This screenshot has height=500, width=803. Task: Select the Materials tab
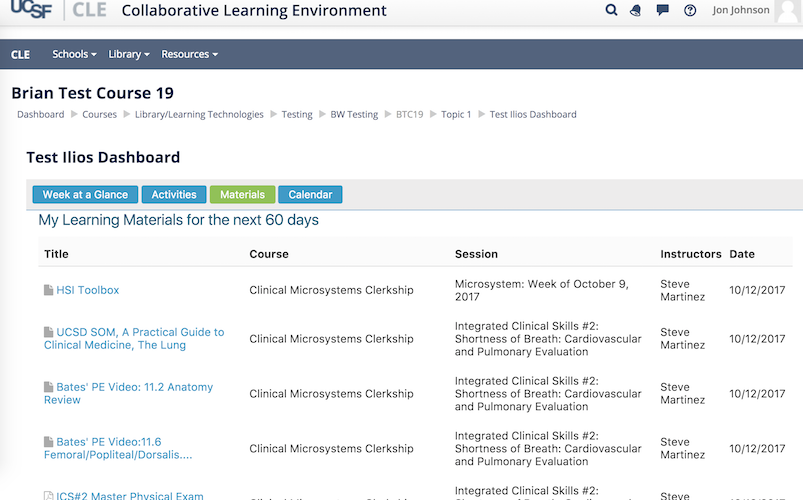(x=242, y=195)
